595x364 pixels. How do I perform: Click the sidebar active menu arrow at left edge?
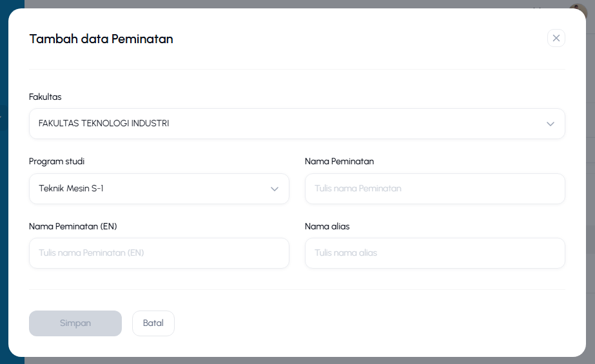(1, 117)
